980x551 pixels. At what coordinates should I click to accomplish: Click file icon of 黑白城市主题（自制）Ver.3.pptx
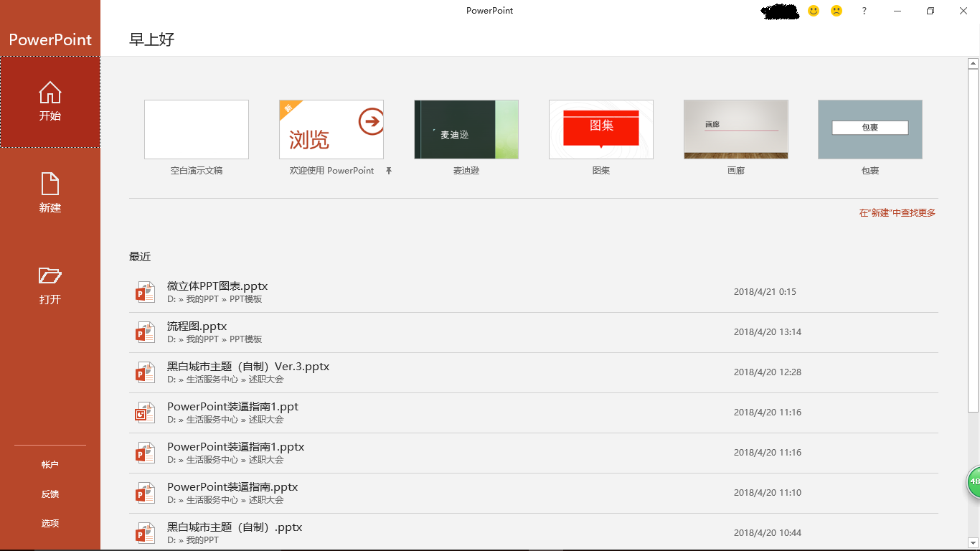(x=146, y=372)
